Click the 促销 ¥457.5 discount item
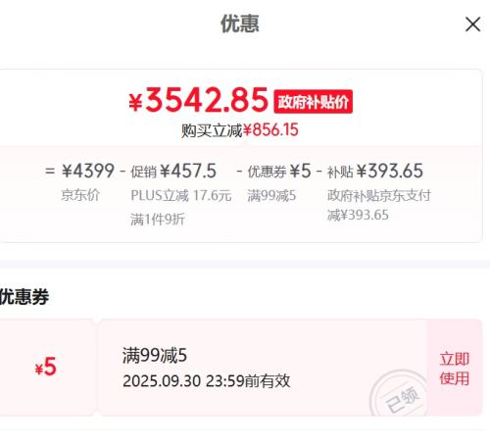490x448 pixels. 173,171
